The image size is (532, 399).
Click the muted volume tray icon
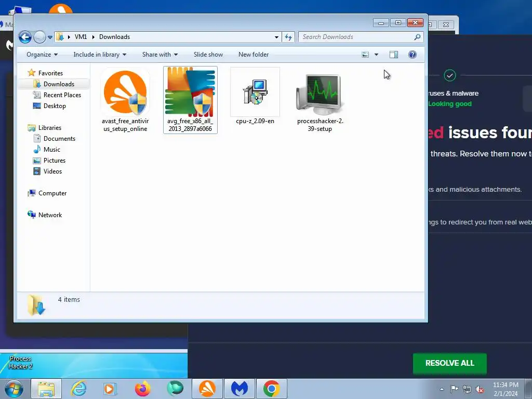[480, 389]
